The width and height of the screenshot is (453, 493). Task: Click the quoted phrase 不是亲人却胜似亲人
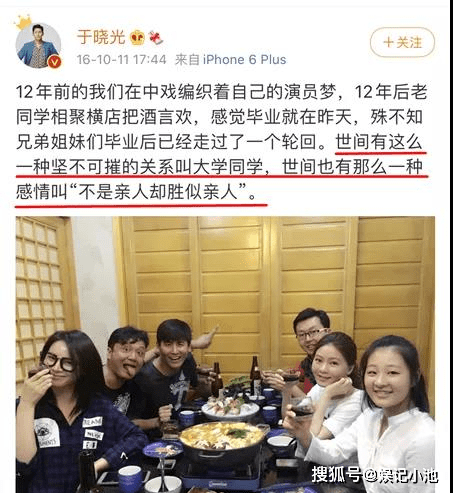pos(158,192)
